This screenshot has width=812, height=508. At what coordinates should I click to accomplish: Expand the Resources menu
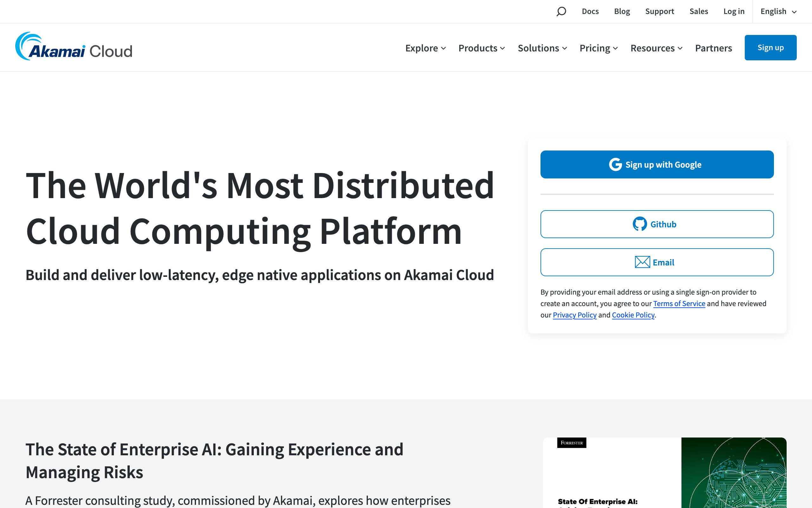pos(656,48)
